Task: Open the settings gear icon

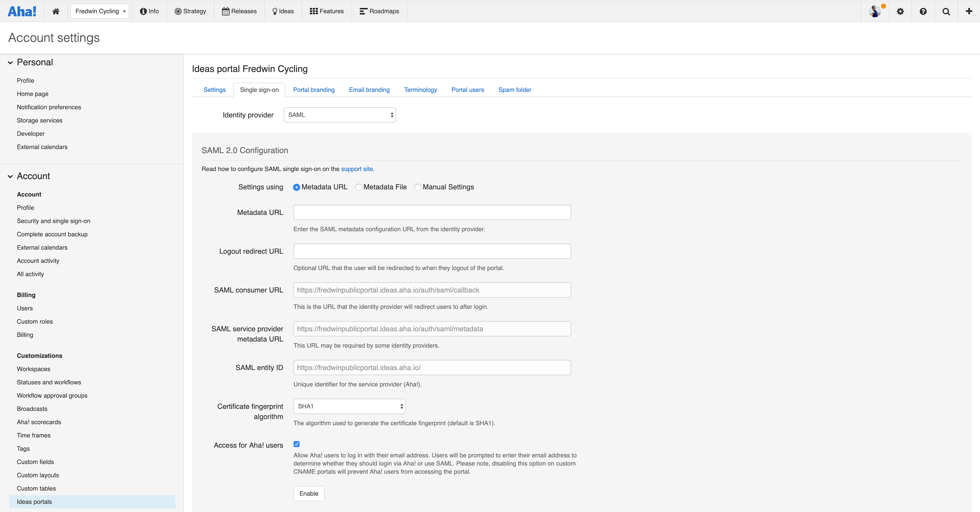Action: (900, 11)
